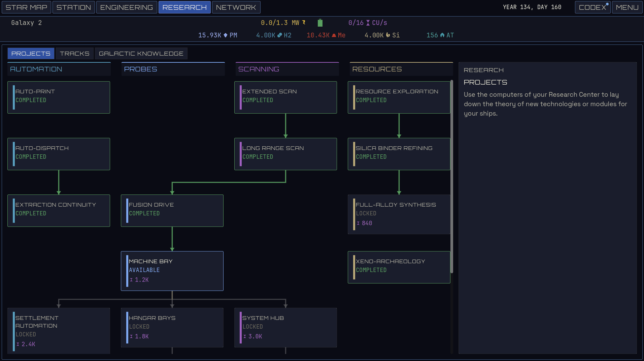
Task: Click the research tree vertical scrollbar
Action: (x=452, y=176)
